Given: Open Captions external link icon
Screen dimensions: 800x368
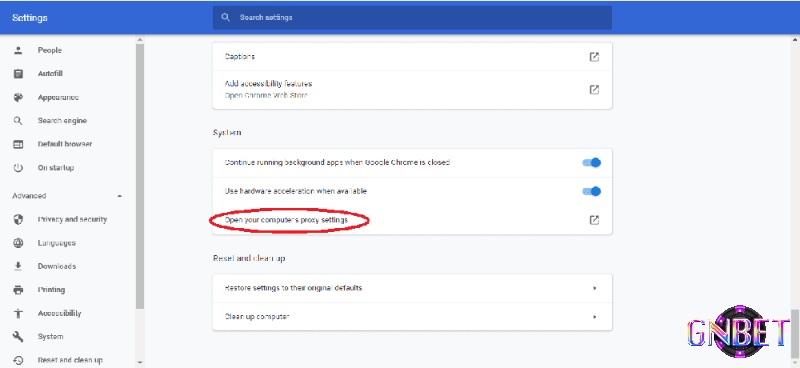Looking at the screenshot, I should point(594,57).
